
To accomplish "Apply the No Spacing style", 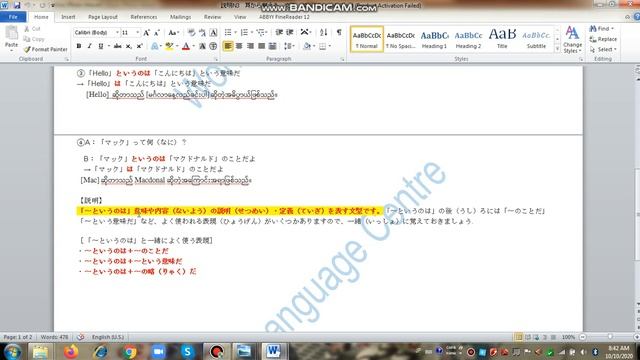I will (x=400, y=39).
